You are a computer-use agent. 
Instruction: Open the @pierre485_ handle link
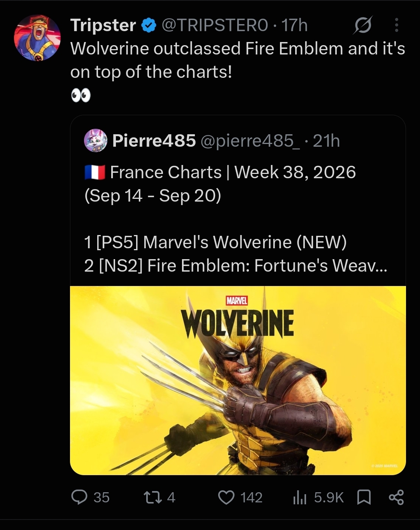[x=250, y=140]
